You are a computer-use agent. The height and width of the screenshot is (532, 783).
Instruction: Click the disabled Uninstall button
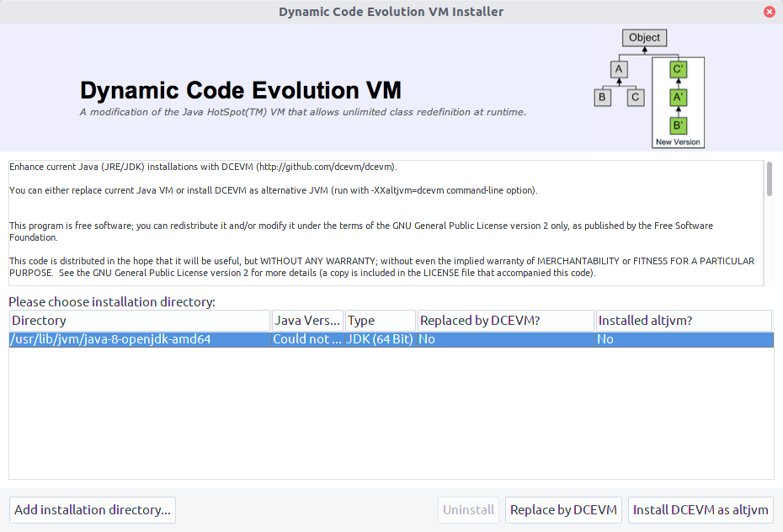(x=468, y=510)
